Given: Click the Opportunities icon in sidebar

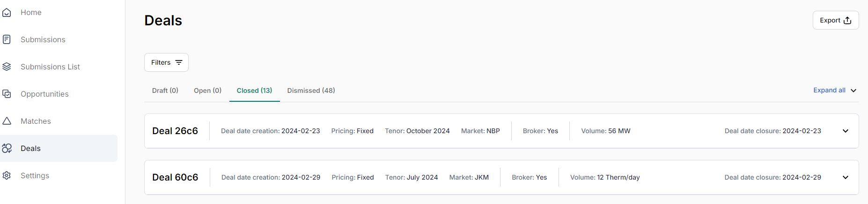Looking at the screenshot, I should [7, 94].
